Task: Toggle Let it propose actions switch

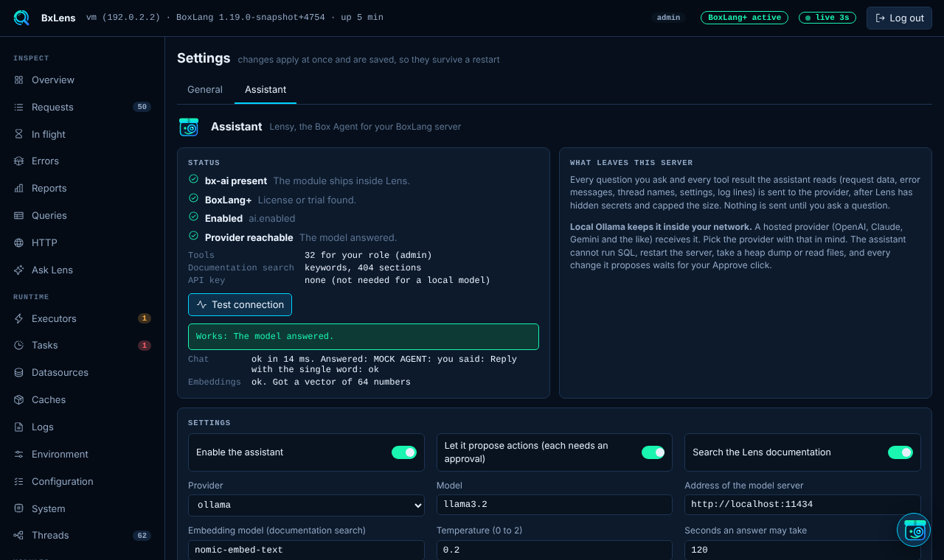Action: coord(653,452)
